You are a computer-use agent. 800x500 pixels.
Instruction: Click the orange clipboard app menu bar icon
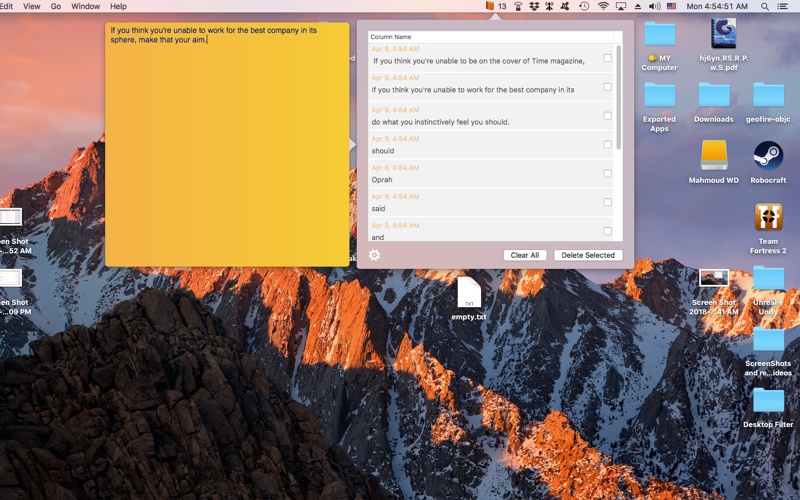point(490,6)
